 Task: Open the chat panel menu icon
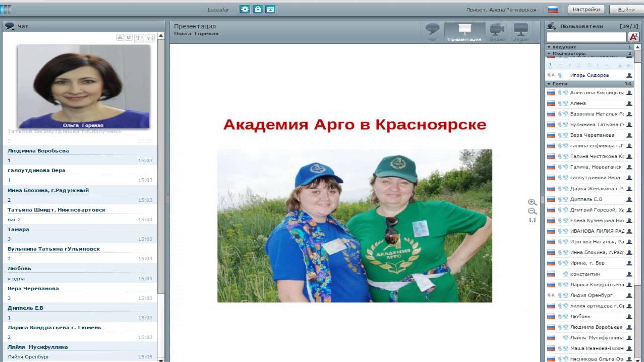click(x=9, y=26)
